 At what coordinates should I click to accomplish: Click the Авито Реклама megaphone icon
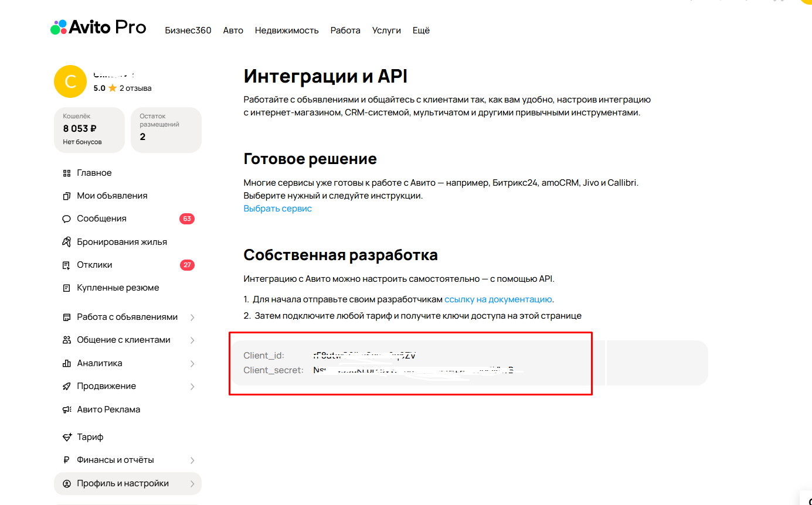tap(66, 409)
